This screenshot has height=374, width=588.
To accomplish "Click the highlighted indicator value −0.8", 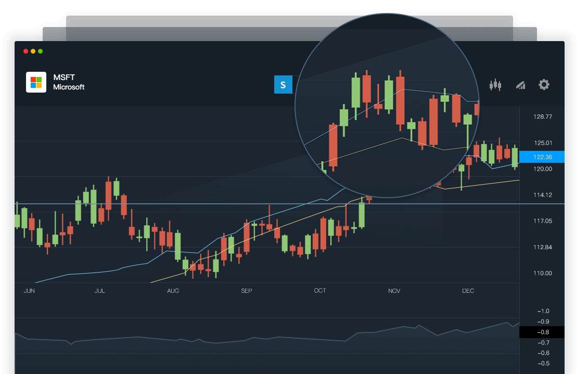I will click(x=542, y=332).
